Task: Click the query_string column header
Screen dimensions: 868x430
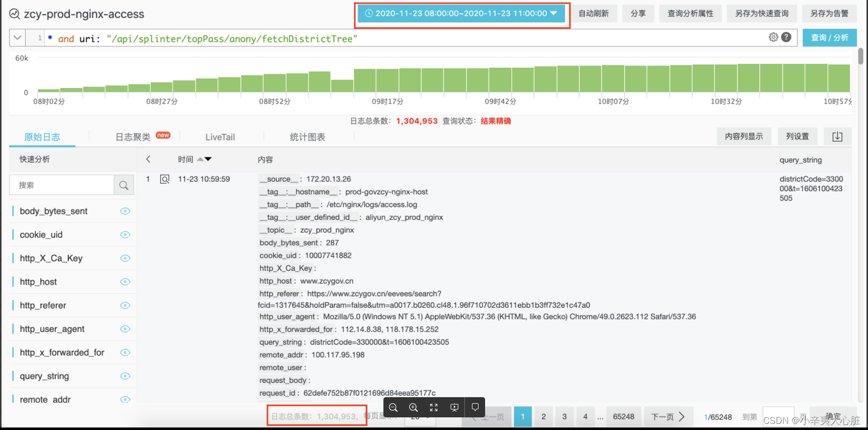Action: tap(801, 160)
